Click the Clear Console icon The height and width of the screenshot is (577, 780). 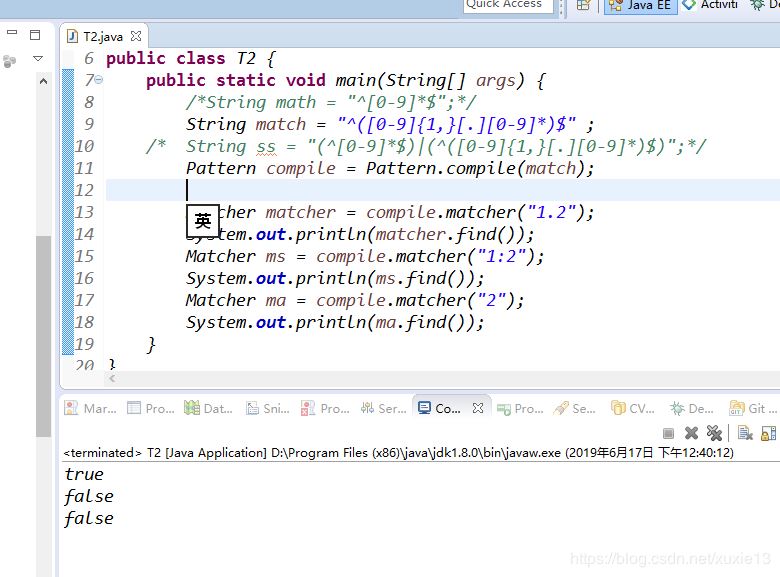coord(745,433)
